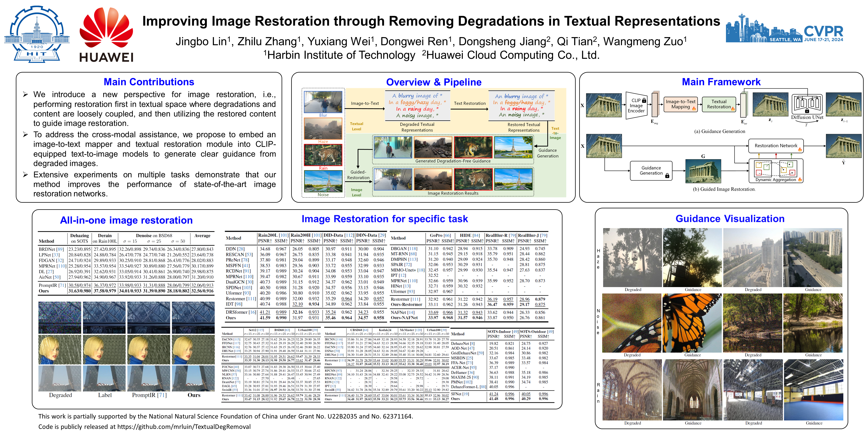Click the guidance image labeled G
The width and height of the screenshot is (868, 434).
(703, 171)
